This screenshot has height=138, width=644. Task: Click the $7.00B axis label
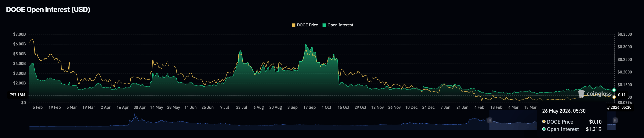point(20,34)
